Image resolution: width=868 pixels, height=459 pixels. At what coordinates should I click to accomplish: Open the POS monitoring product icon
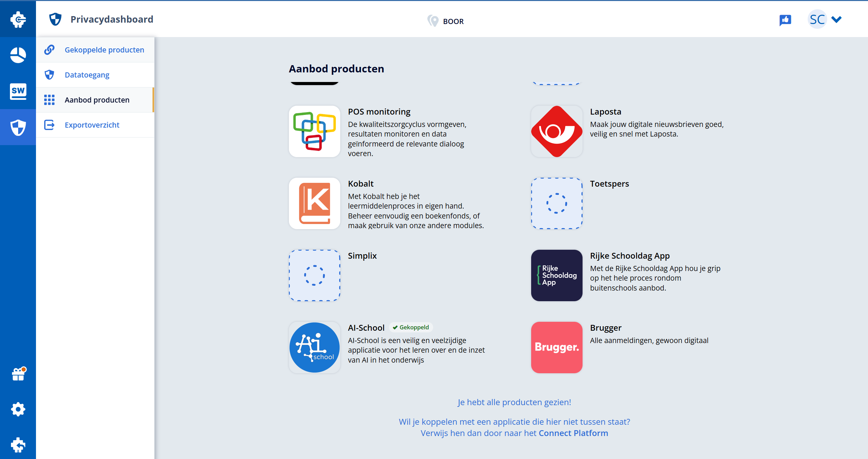coord(314,131)
